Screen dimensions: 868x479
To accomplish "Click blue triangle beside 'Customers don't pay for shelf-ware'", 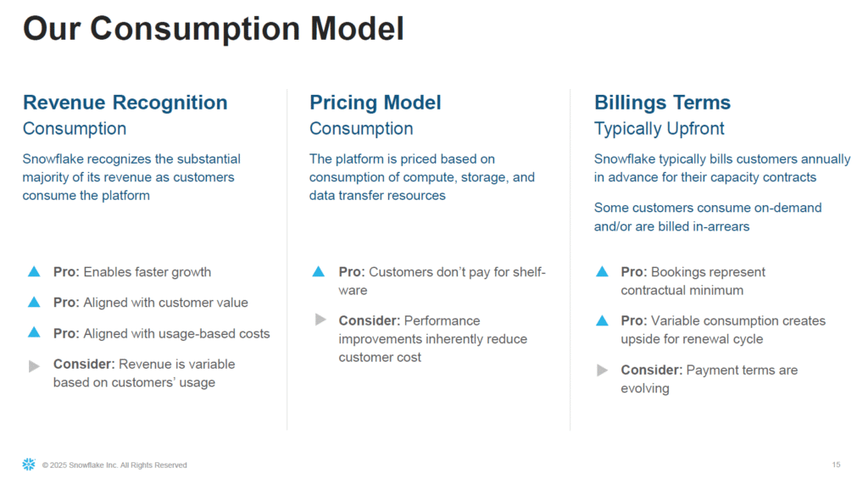I will pyautogui.click(x=319, y=271).
